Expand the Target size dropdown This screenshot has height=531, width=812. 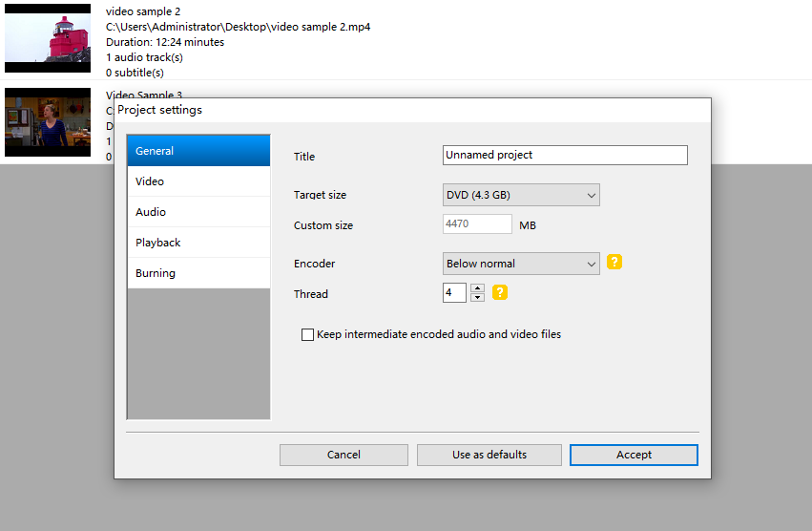coord(521,195)
